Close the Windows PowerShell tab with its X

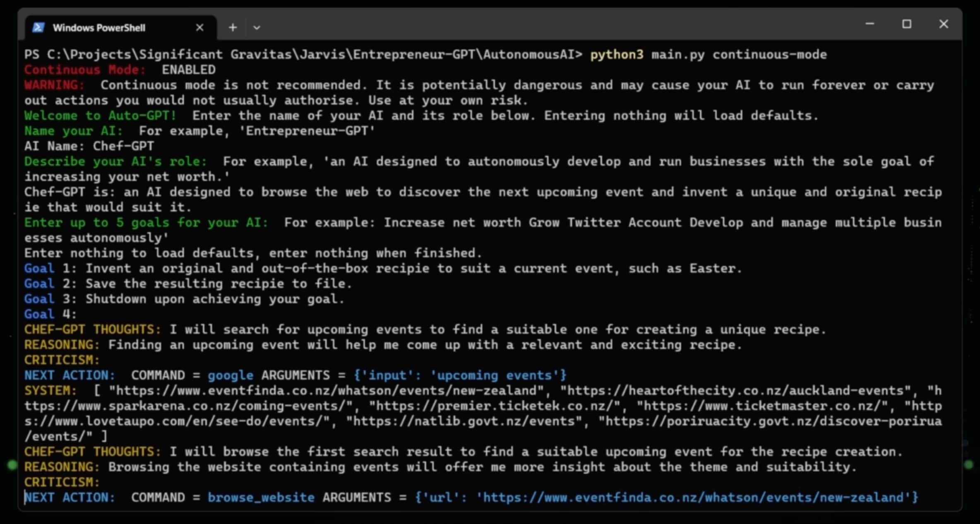pyautogui.click(x=200, y=27)
